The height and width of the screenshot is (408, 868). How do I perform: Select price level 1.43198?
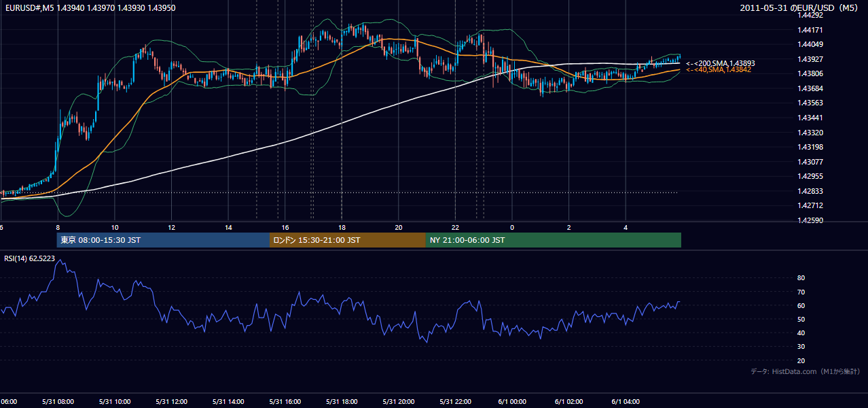click(x=810, y=147)
